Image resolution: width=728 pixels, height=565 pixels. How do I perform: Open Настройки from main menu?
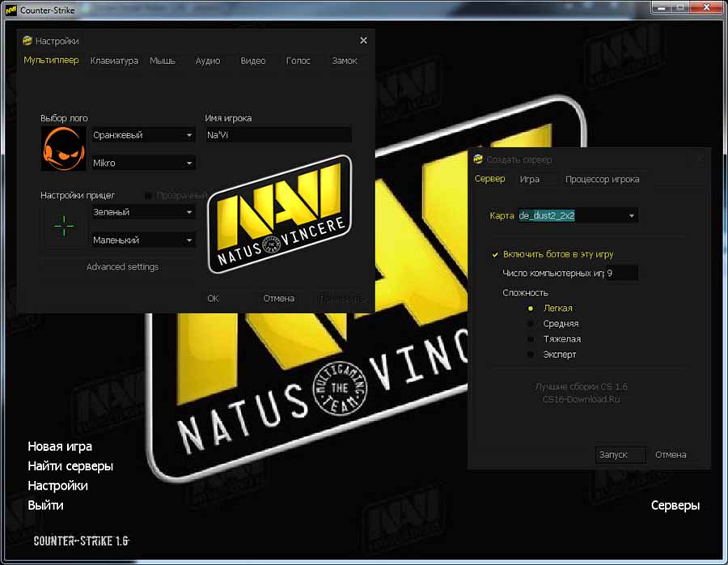[x=57, y=486]
